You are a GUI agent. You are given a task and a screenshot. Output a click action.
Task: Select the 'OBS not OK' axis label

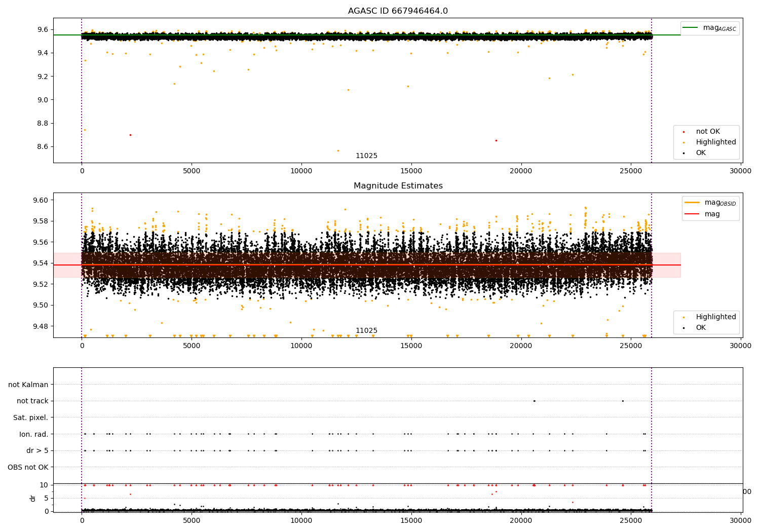point(28,467)
